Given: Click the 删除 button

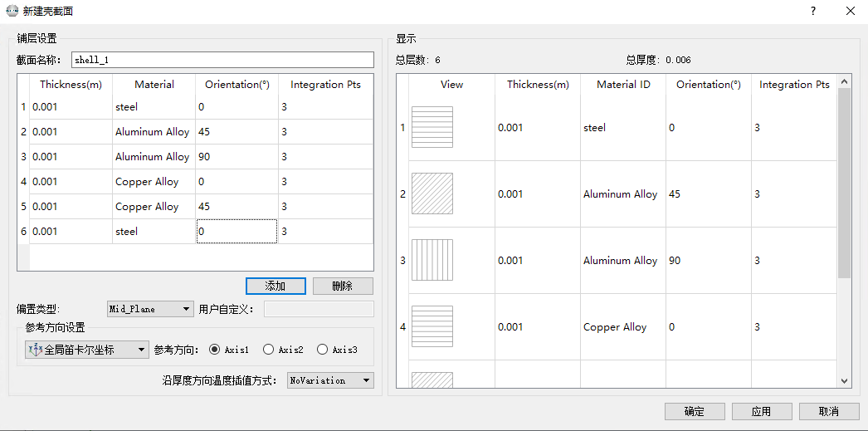Looking at the screenshot, I should tap(343, 286).
